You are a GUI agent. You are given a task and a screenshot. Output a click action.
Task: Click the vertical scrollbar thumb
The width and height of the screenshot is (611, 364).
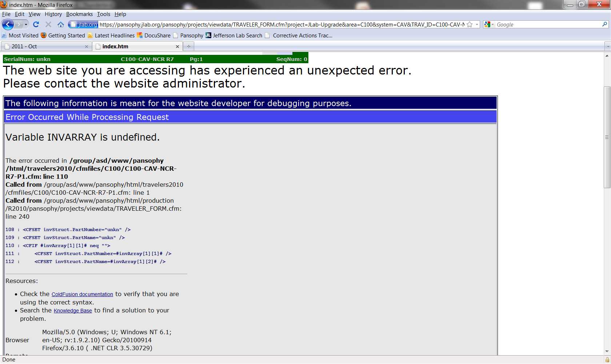coord(607,137)
